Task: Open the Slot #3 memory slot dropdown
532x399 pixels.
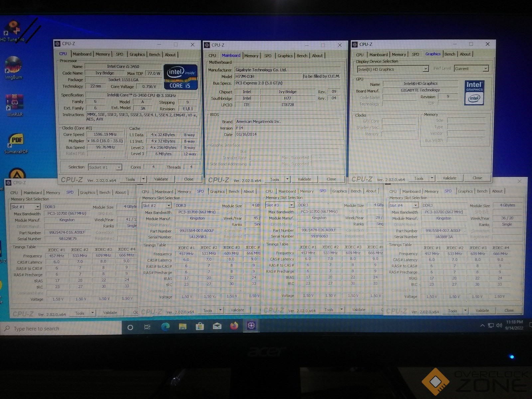Action: point(280,205)
